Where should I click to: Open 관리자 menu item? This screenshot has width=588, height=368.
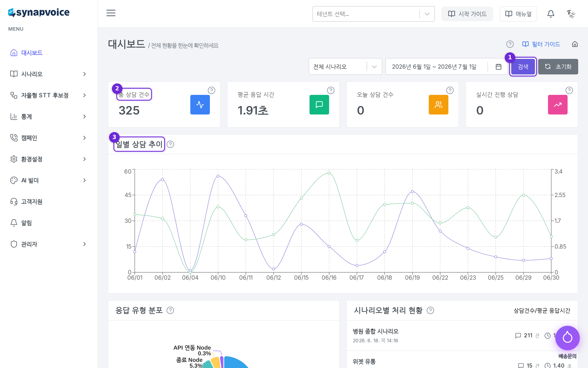point(29,244)
